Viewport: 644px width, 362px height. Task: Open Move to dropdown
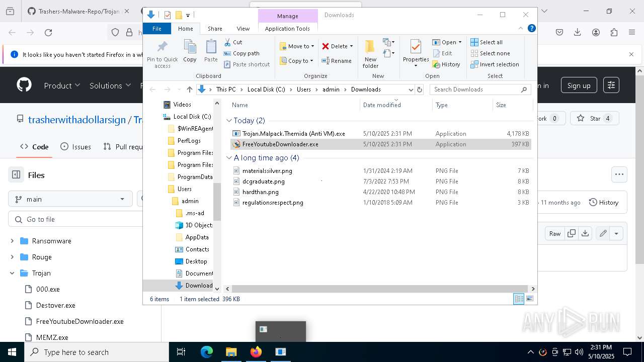coord(297,46)
